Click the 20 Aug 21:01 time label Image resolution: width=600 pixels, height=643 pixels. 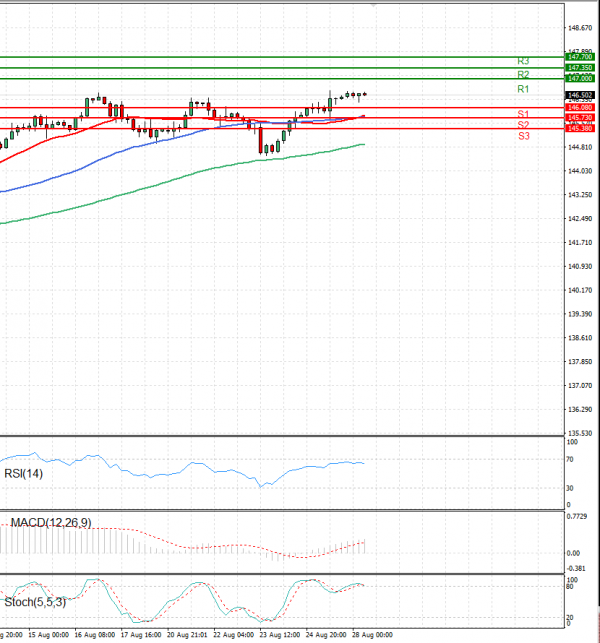point(187,635)
